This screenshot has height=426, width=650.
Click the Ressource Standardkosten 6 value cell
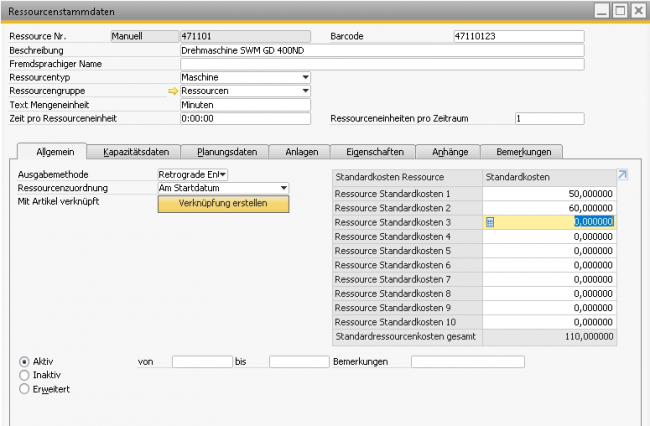(x=549, y=265)
